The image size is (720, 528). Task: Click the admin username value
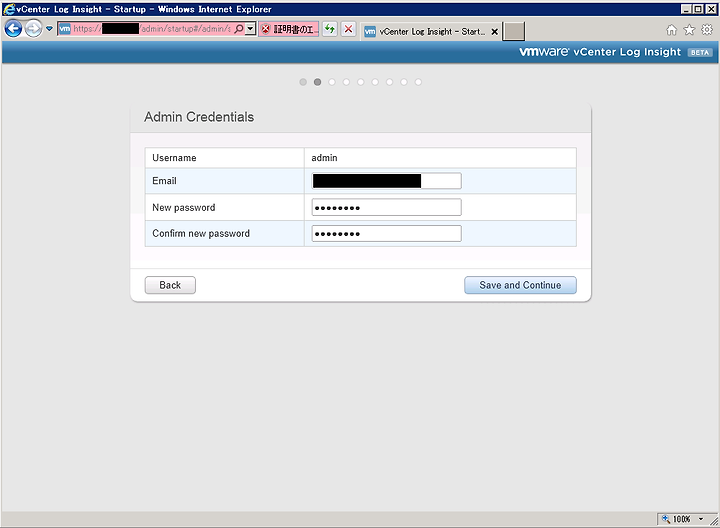324,158
